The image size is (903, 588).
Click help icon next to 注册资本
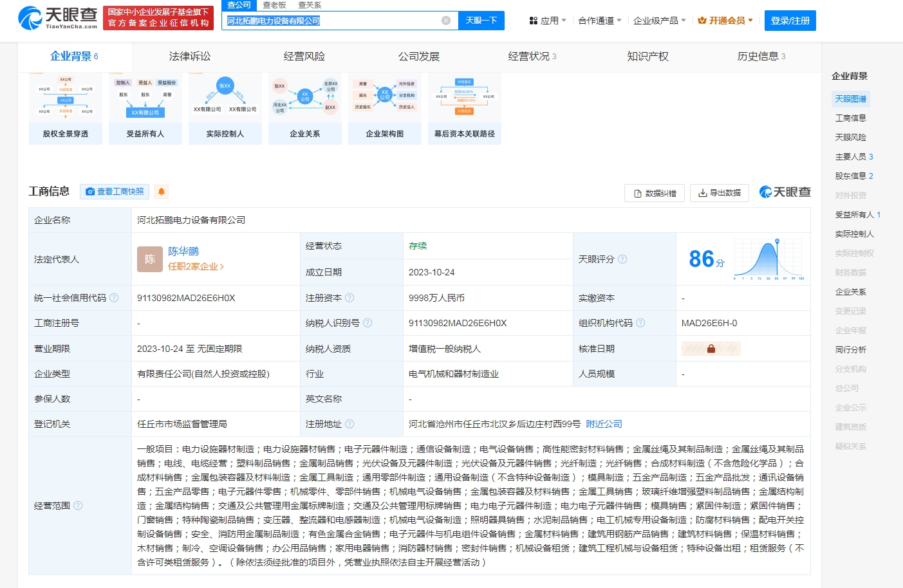(349, 298)
